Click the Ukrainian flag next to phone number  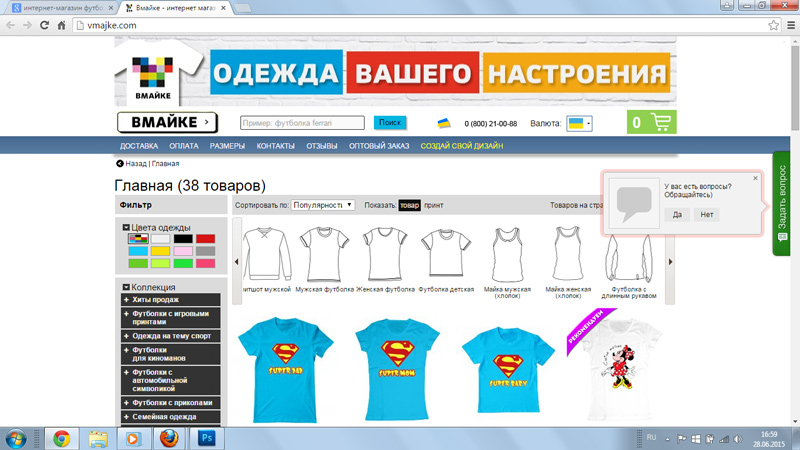coord(444,123)
